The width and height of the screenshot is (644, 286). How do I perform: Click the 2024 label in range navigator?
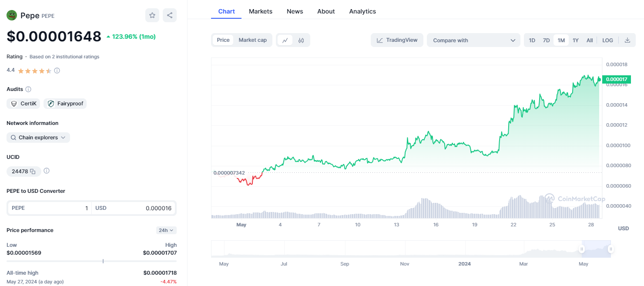coord(464,264)
